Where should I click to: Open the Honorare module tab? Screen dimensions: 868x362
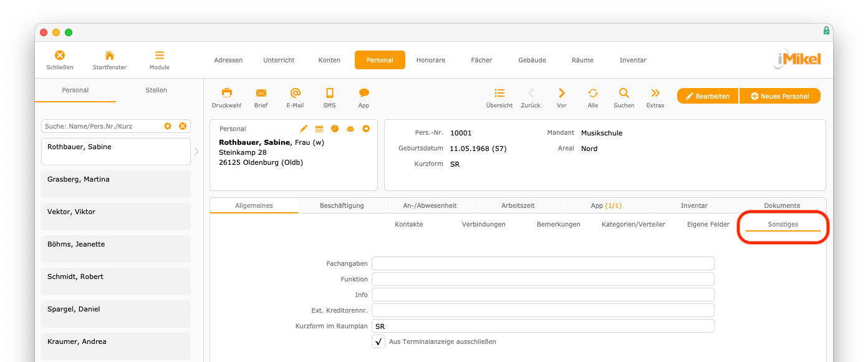pos(431,60)
